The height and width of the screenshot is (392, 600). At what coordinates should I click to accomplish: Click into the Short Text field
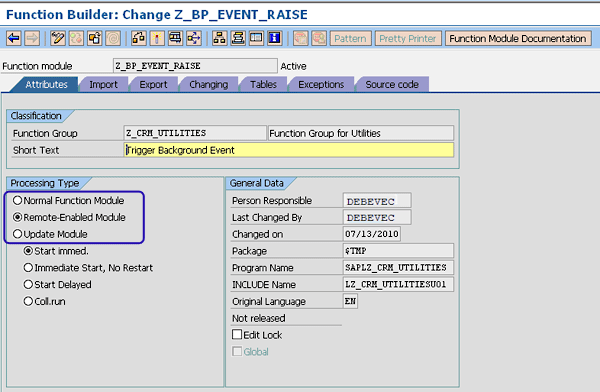289,150
